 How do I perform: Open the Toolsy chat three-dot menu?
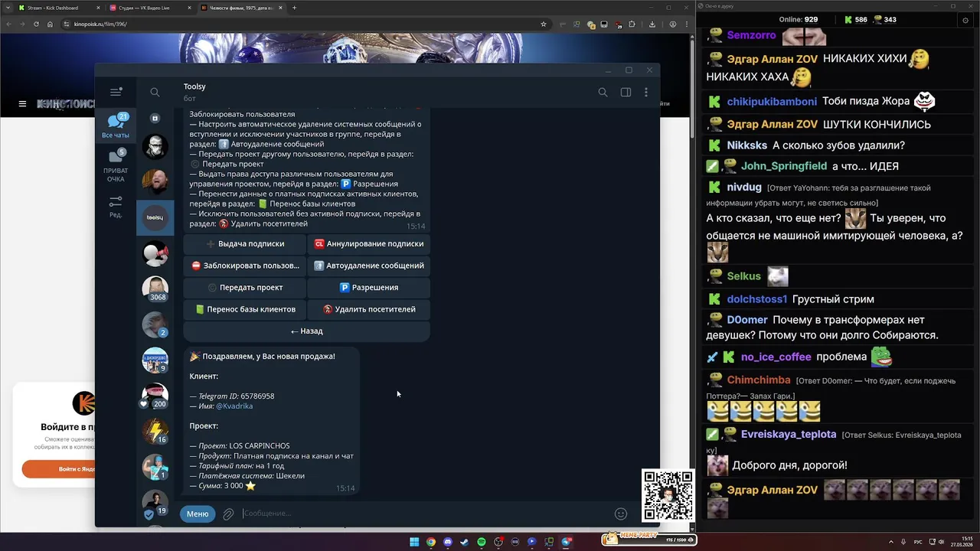[x=646, y=92]
